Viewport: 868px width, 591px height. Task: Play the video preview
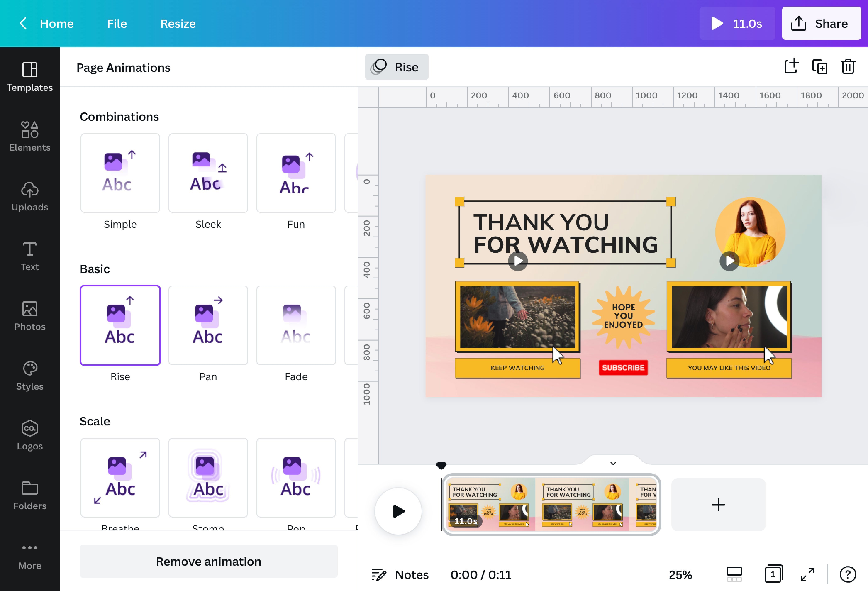398,512
